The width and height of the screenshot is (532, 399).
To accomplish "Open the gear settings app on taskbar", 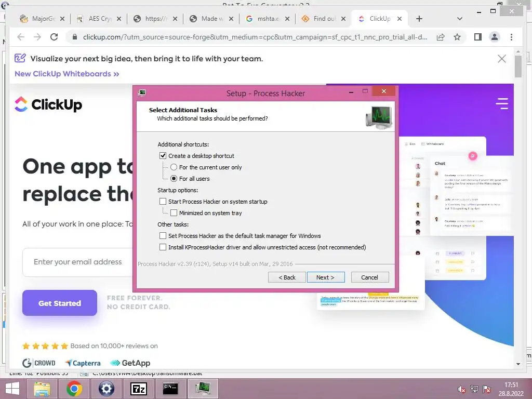I will 106,389.
